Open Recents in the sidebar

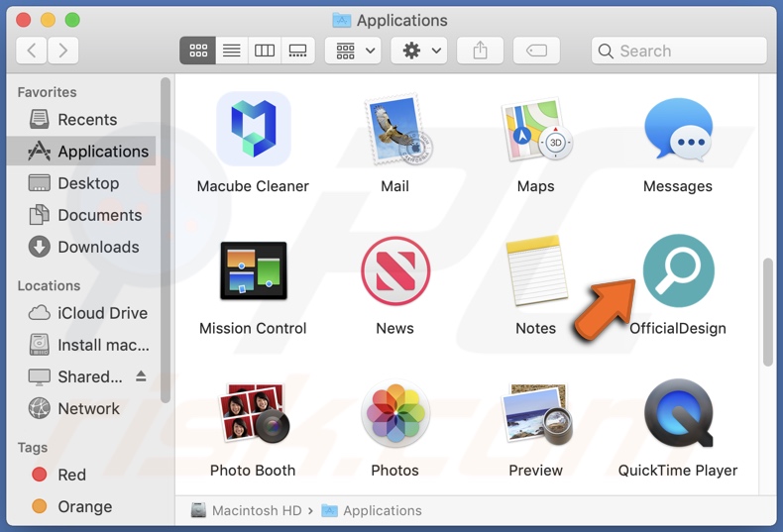(x=81, y=119)
